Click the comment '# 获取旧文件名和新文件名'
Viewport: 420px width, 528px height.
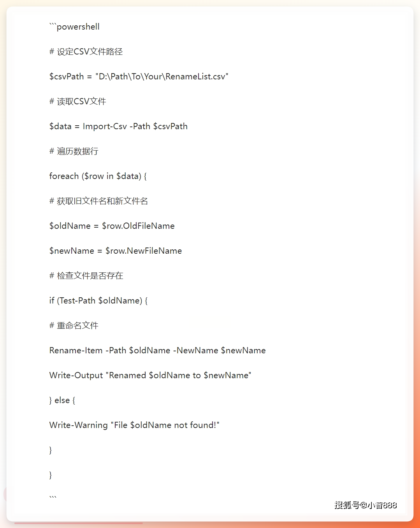(x=98, y=201)
